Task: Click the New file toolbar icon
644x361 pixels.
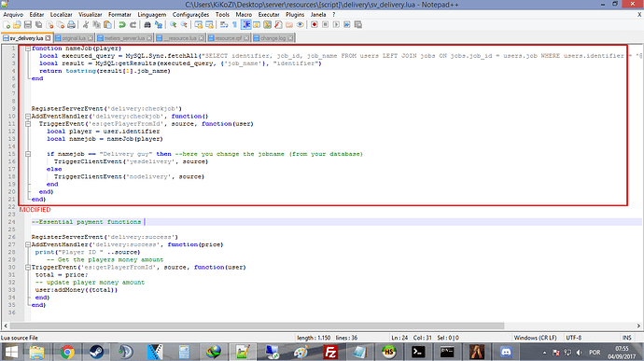Action: pyautogui.click(x=7, y=24)
